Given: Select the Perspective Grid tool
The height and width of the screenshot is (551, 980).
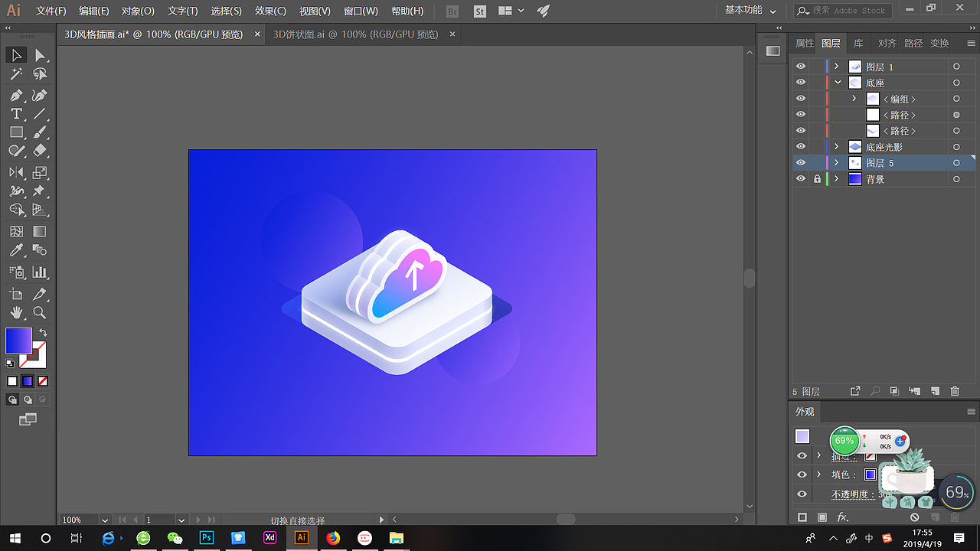Looking at the screenshot, I should click(40, 209).
